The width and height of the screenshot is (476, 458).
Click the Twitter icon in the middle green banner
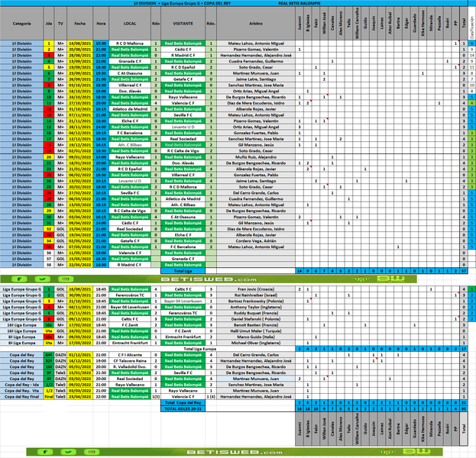[x=43, y=279]
